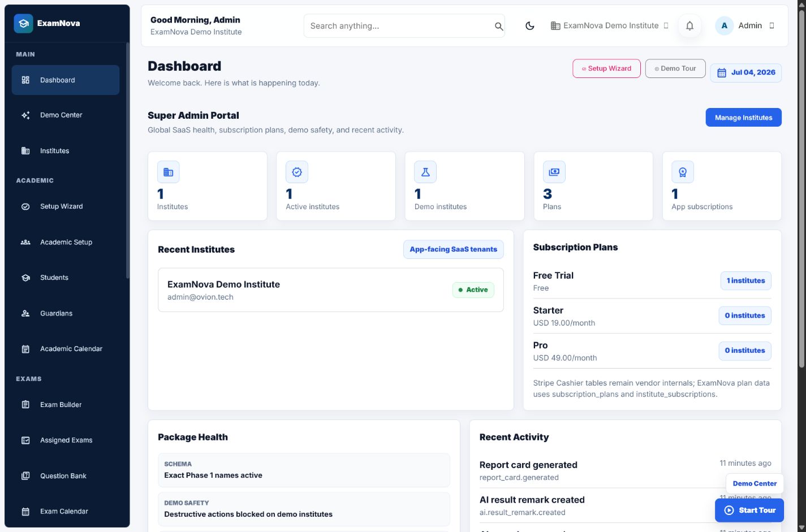Launch the Setup Wizard button in header
Viewport: 806px width, 532px height.
point(606,68)
